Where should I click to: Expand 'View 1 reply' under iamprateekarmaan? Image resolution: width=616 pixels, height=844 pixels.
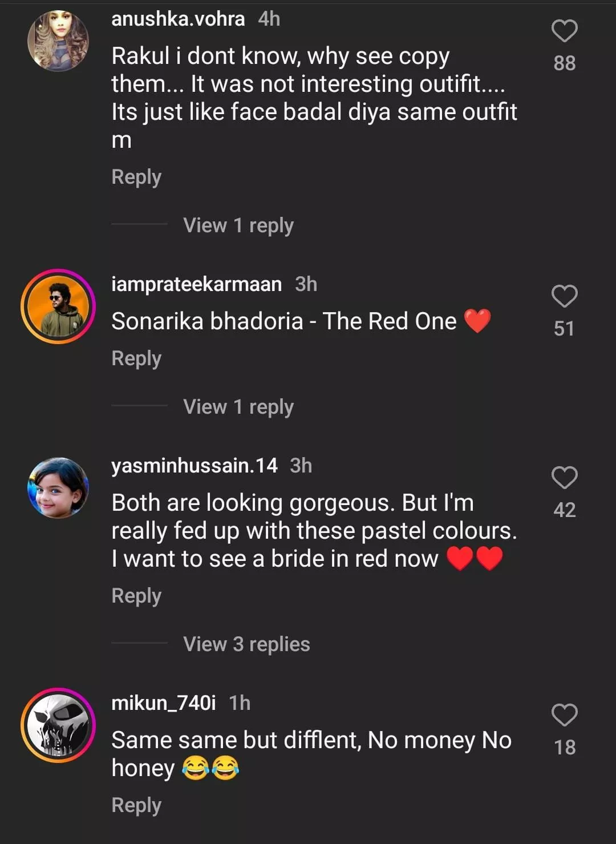point(238,407)
